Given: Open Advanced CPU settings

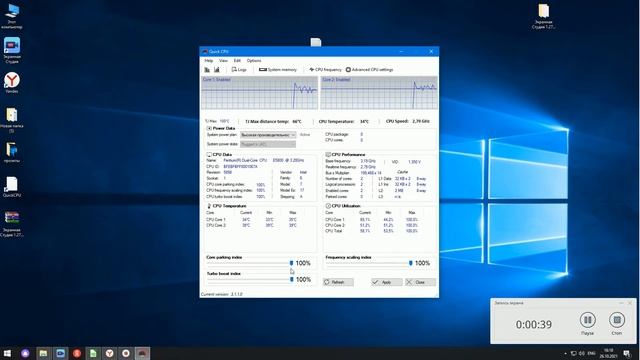Looking at the screenshot, I should (369, 70).
